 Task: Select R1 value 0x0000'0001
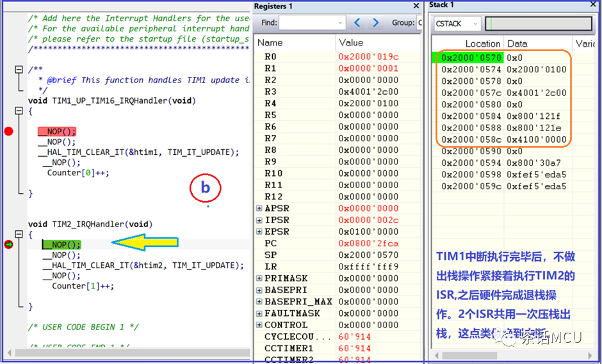coord(369,68)
